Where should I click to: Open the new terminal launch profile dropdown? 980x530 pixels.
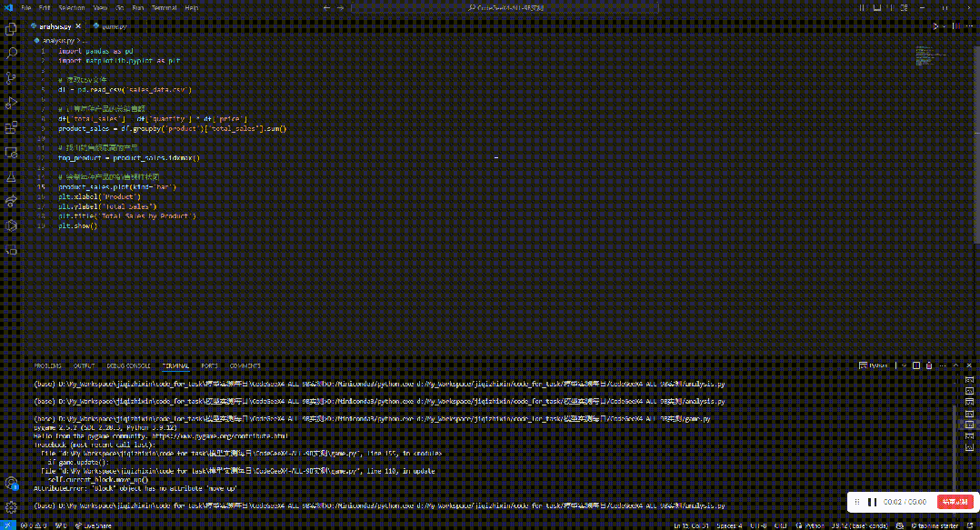tap(904, 365)
